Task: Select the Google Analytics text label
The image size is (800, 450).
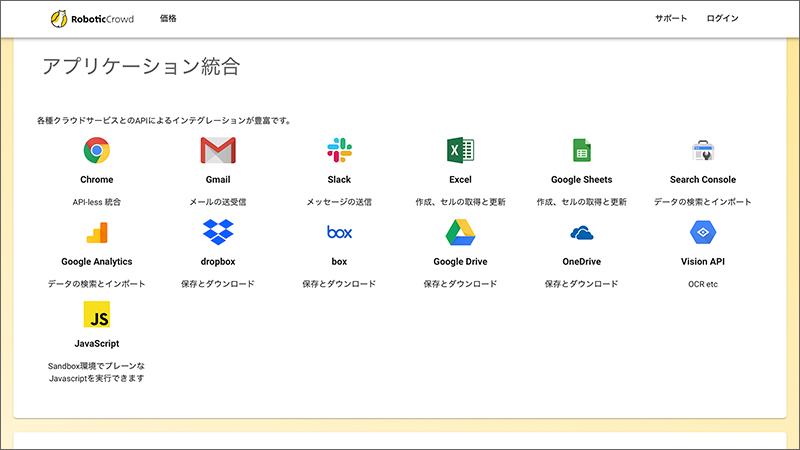Action: [x=96, y=262]
